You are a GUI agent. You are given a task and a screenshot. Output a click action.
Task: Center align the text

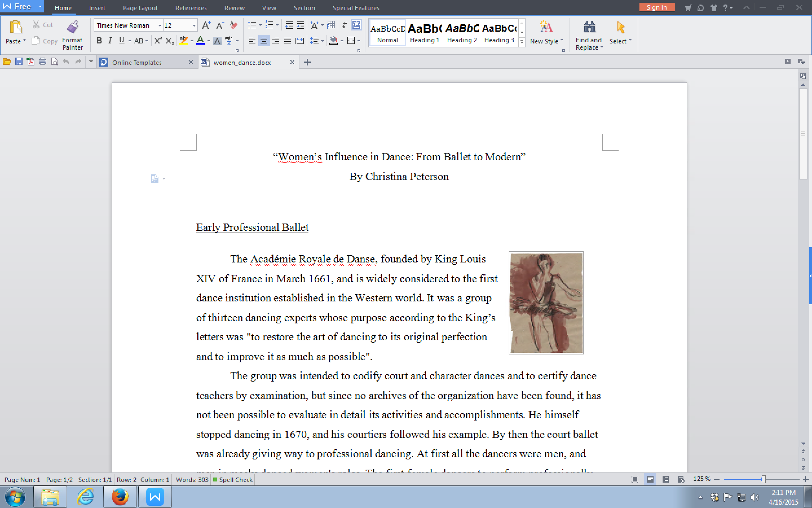(264, 41)
